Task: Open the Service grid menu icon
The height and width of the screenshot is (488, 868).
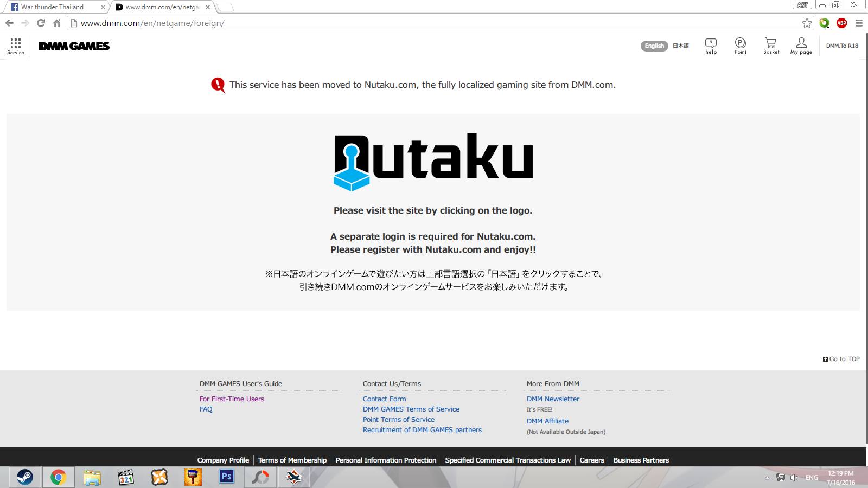Action: click(15, 46)
